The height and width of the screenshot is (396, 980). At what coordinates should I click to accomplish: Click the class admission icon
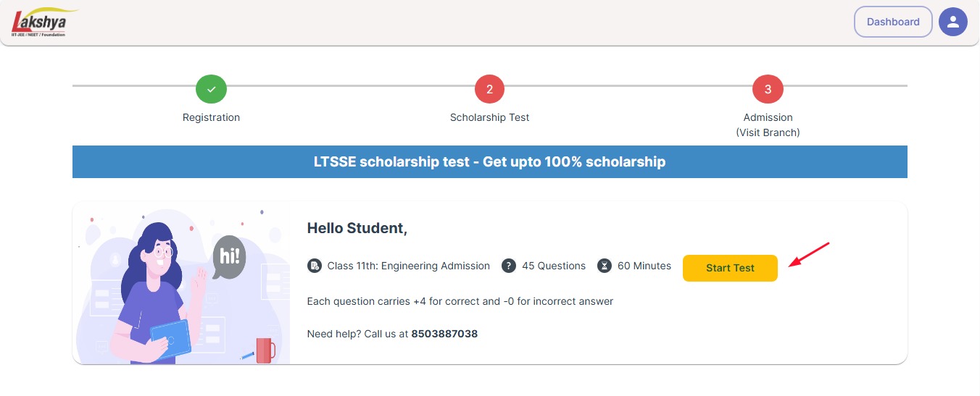point(314,266)
